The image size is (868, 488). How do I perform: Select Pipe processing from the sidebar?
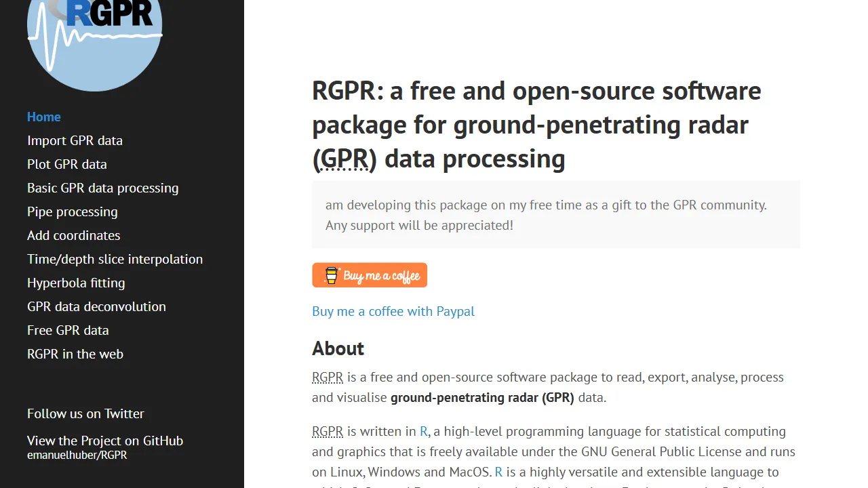pyautogui.click(x=72, y=211)
